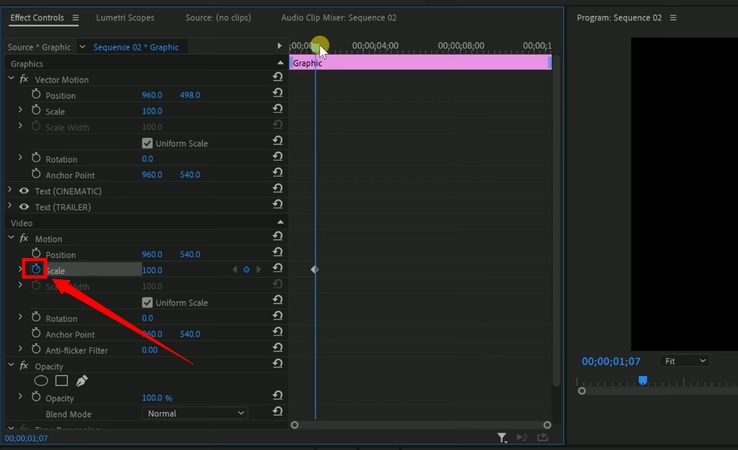Hide the Text (CINEMATIC) layer

point(24,191)
